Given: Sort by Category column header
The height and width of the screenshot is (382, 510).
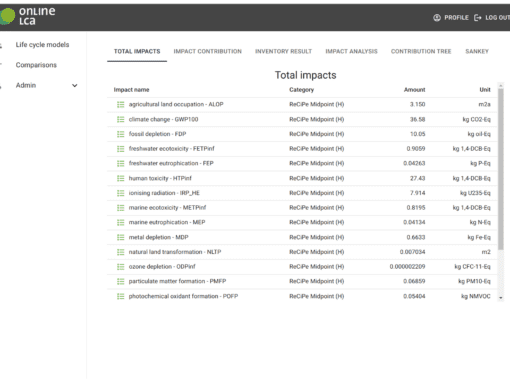Looking at the screenshot, I should (301, 90).
